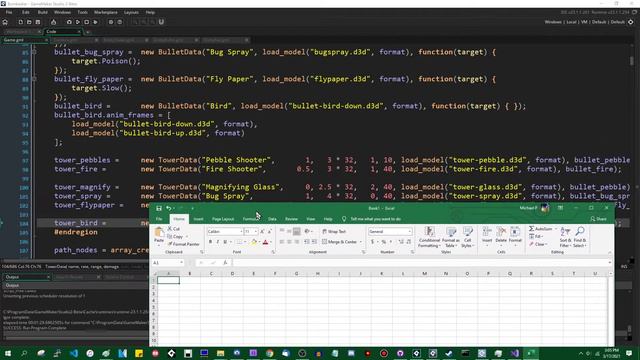Click Cell Styles in Excel ribbon

pos(467,237)
